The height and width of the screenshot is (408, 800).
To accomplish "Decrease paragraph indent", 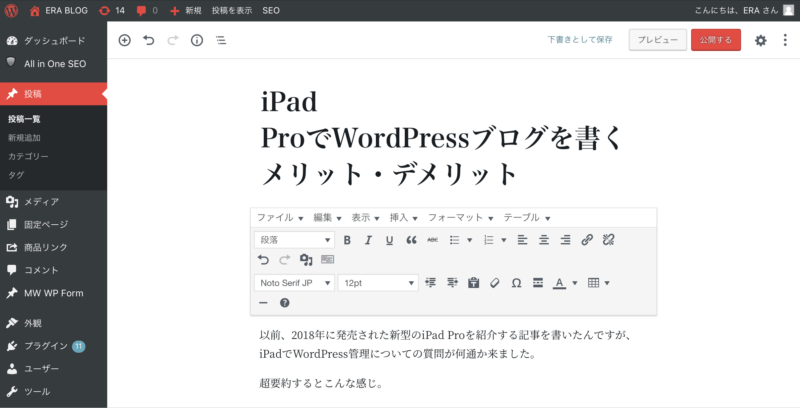I will click(x=431, y=283).
